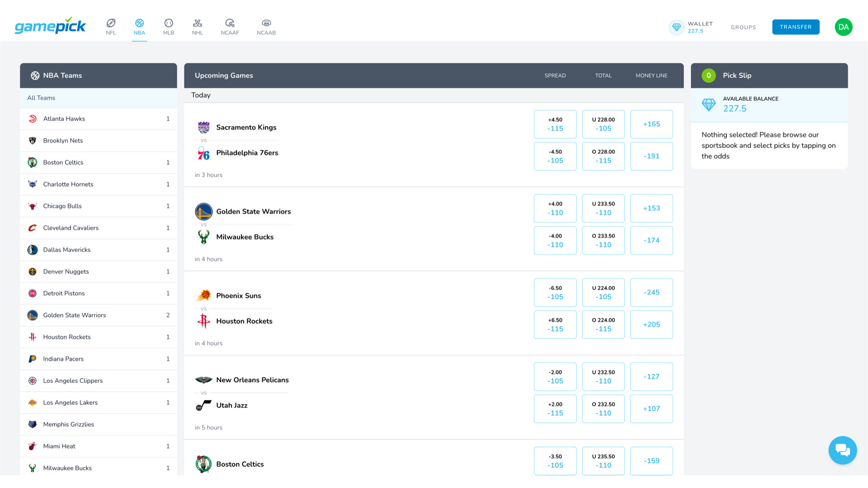Click the Charlotte Hornets logo in team list
Viewport: 868px width, 488px height.
coord(33,184)
